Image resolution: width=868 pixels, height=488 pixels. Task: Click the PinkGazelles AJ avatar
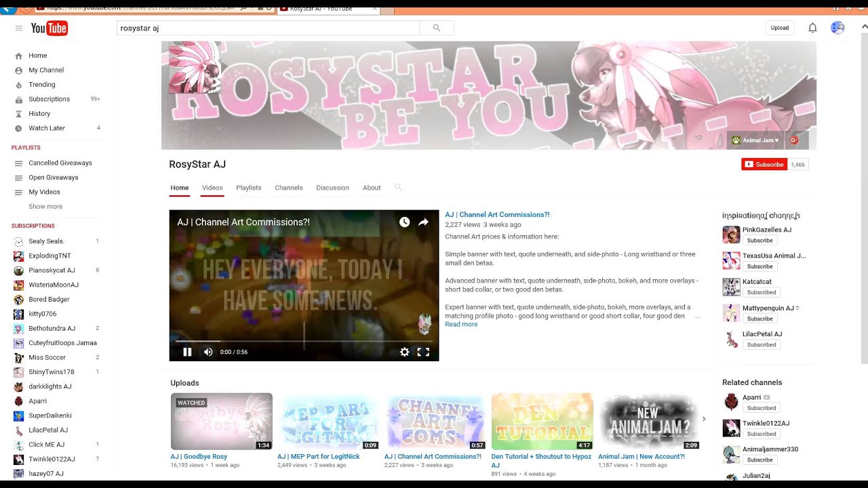coord(731,235)
